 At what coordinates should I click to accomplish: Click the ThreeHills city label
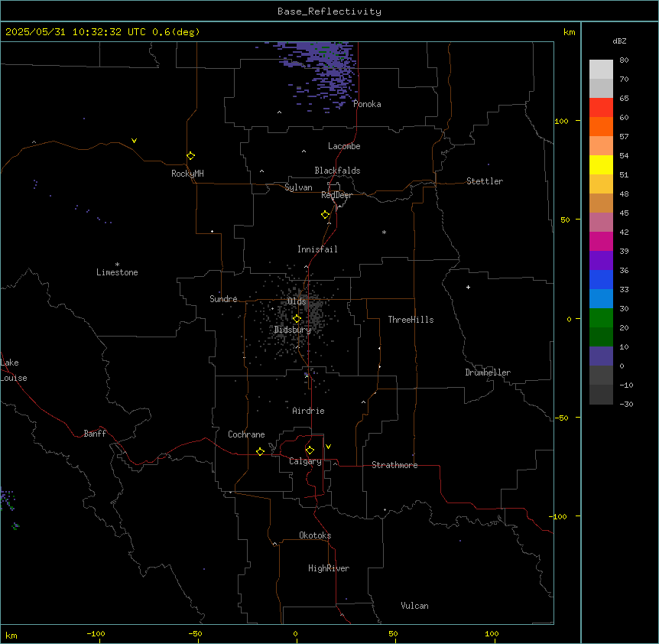pos(411,320)
